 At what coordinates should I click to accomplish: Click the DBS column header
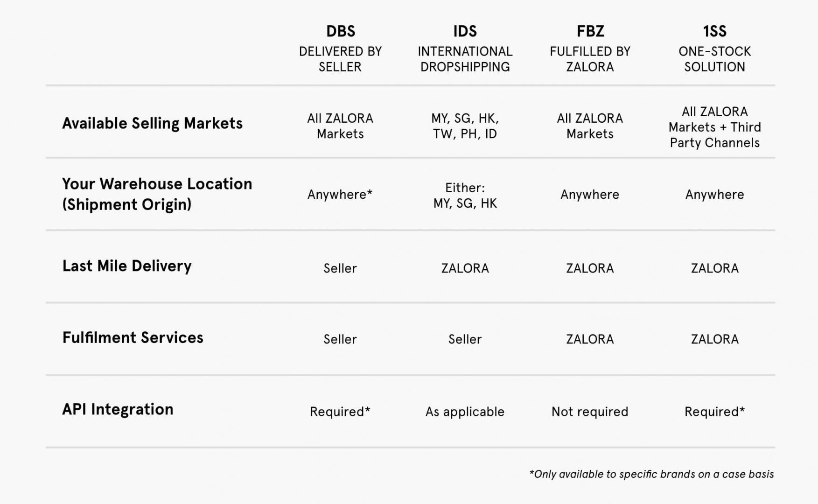coord(340,31)
